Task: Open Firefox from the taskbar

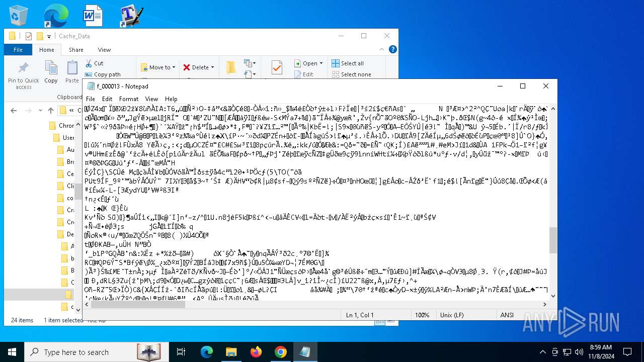Action: click(256, 352)
